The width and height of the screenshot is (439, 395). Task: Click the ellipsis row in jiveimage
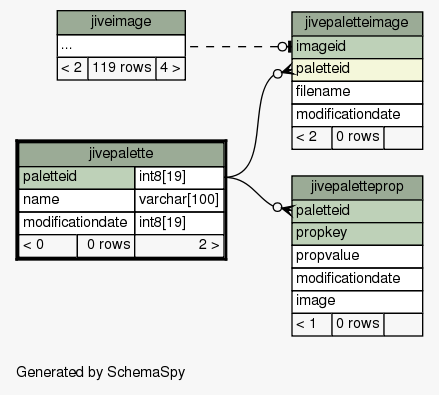(x=121, y=46)
